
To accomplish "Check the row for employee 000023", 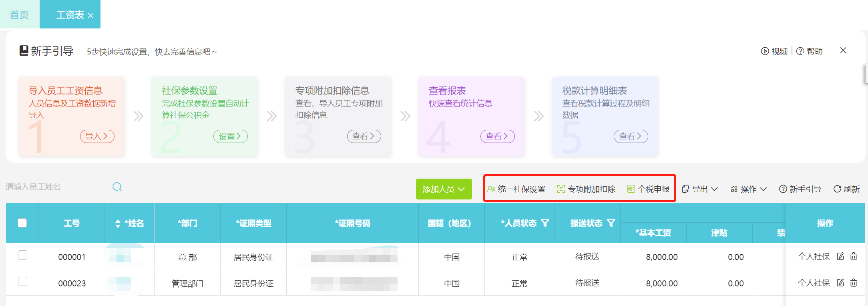I will 23,282.
